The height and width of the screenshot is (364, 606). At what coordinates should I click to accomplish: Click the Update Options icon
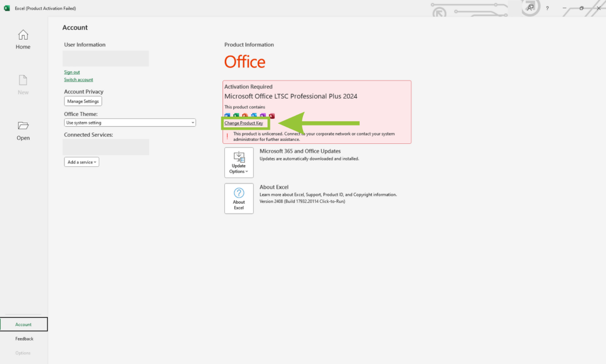[238, 157]
